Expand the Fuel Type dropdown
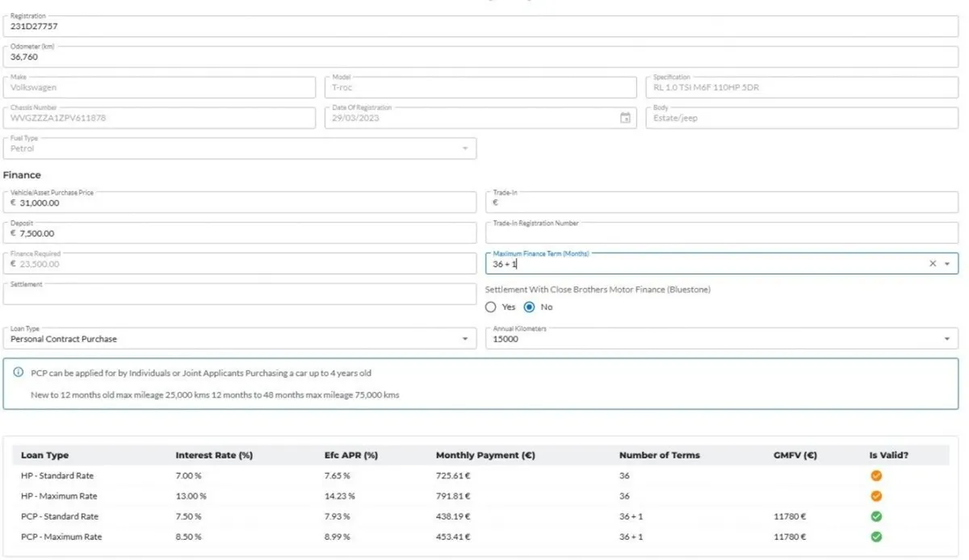The image size is (969, 560). (x=464, y=148)
